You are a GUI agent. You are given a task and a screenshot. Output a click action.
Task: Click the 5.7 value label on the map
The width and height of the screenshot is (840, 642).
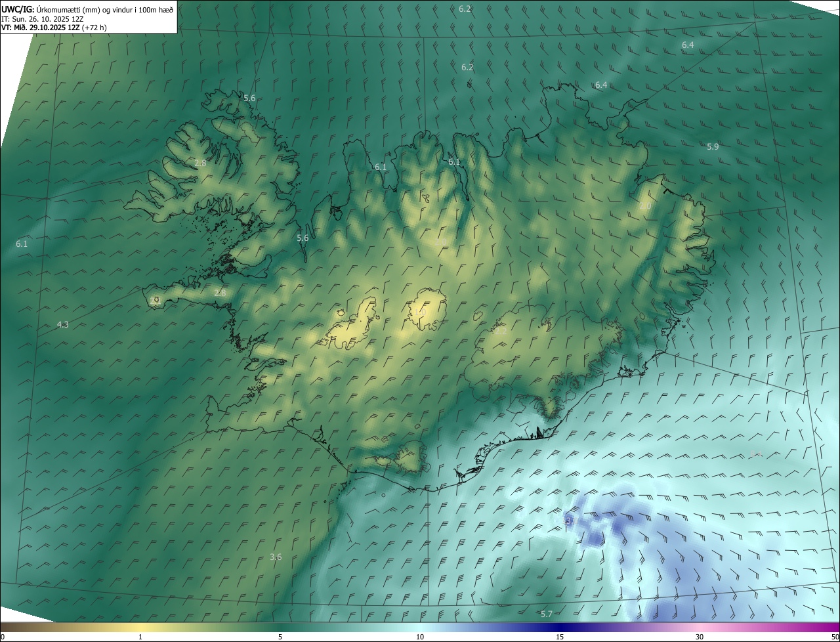pyautogui.click(x=546, y=614)
